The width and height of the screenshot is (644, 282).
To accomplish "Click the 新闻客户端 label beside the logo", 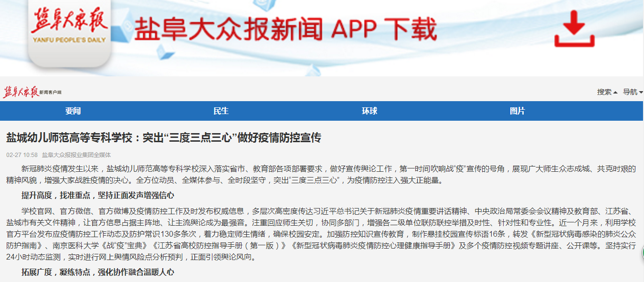I will point(50,92).
